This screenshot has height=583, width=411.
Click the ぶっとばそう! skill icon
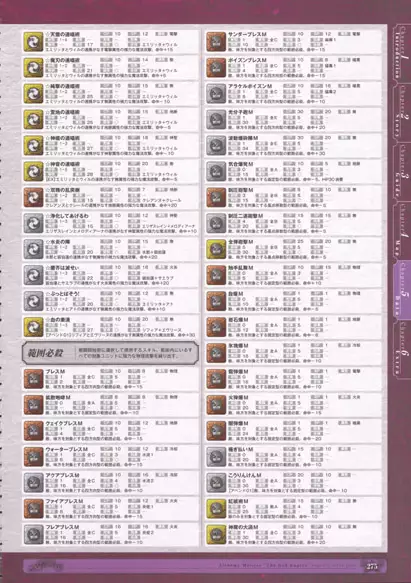(33, 301)
